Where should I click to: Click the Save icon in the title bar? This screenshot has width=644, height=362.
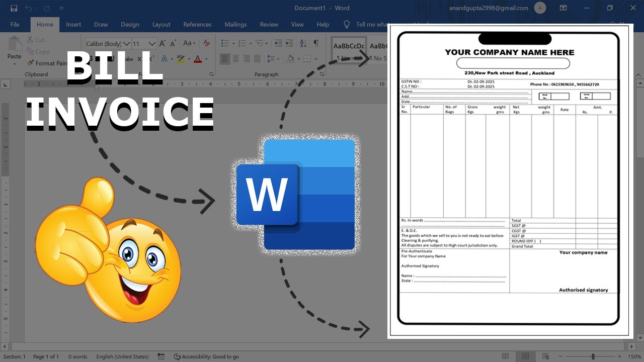pos(14,9)
